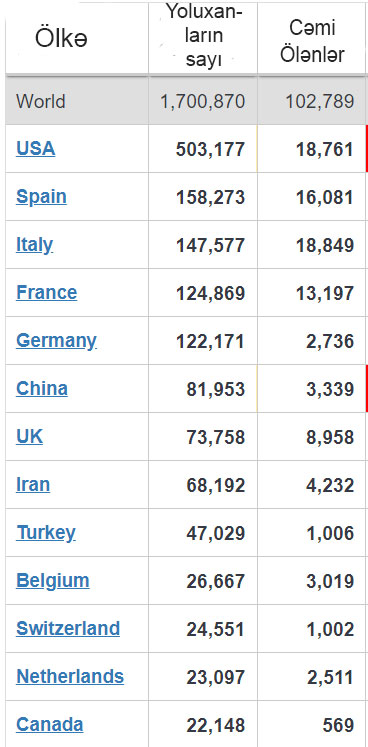Viewport: 368px width, 747px height.
Task: Click USA infected count 503,177
Action: coord(211,149)
